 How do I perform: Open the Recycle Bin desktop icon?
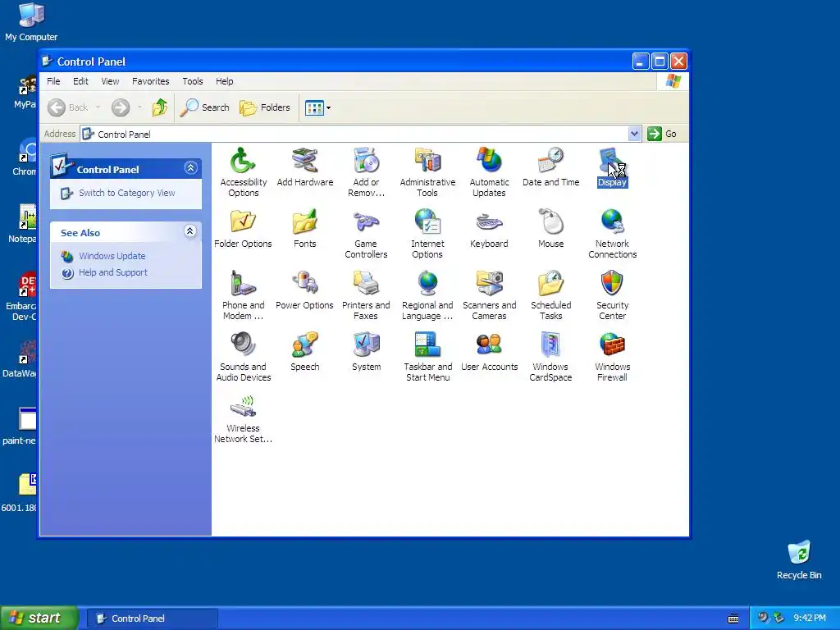coord(799,559)
